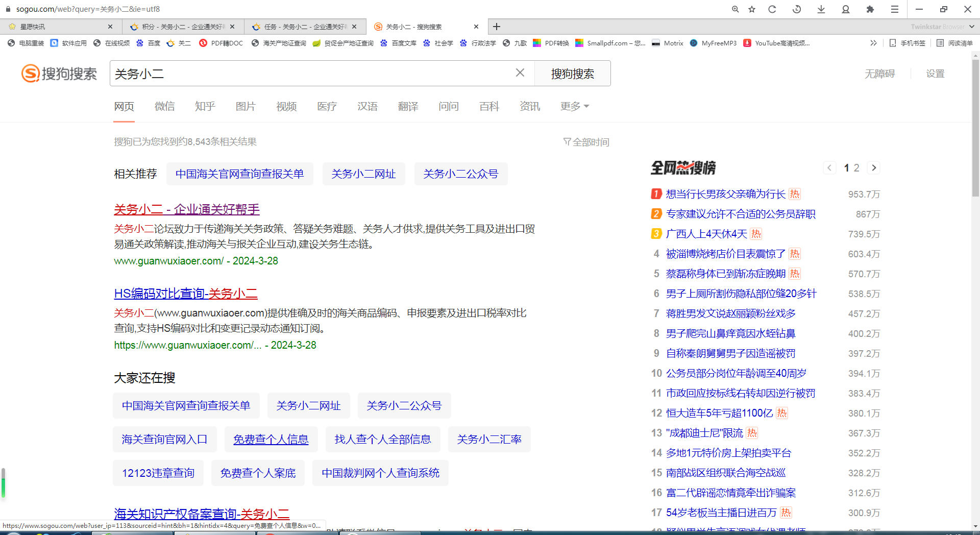
Task: Close the 星愿快讯 tab
Action: pos(110,27)
